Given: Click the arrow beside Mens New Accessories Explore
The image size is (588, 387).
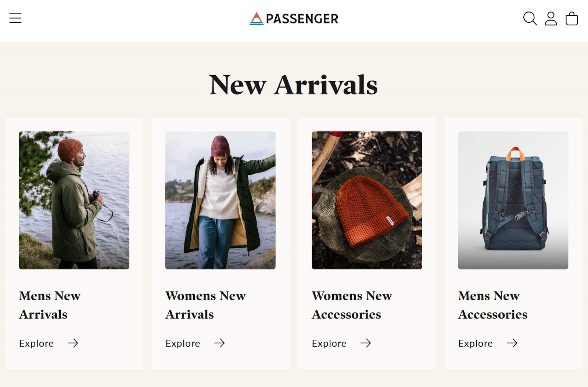Looking at the screenshot, I should 512,343.
